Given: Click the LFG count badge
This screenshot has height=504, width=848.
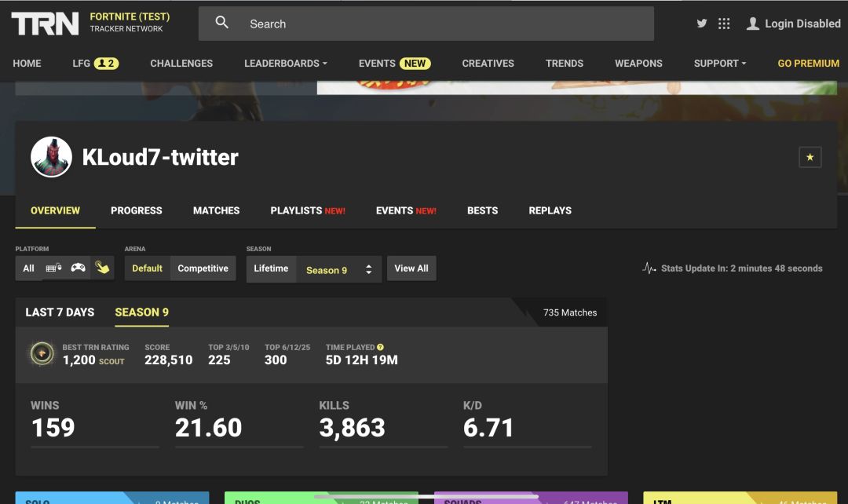Looking at the screenshot, I should pyautogui.click(x=107, y=64).
